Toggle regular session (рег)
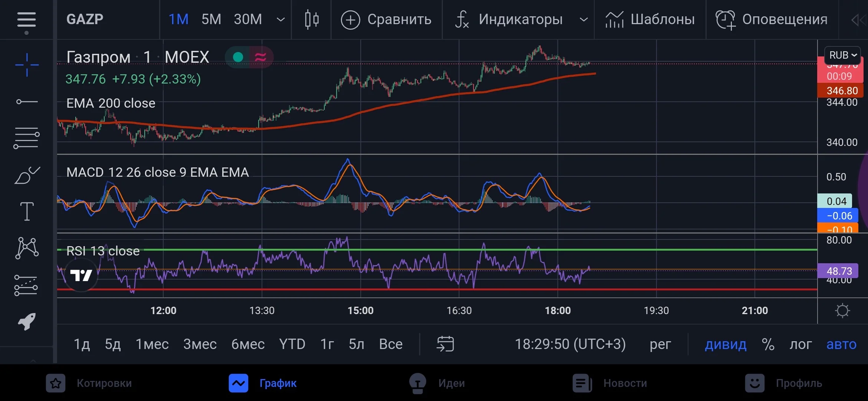This screenshot has height=401, width=868. click(x=660, y=345)
